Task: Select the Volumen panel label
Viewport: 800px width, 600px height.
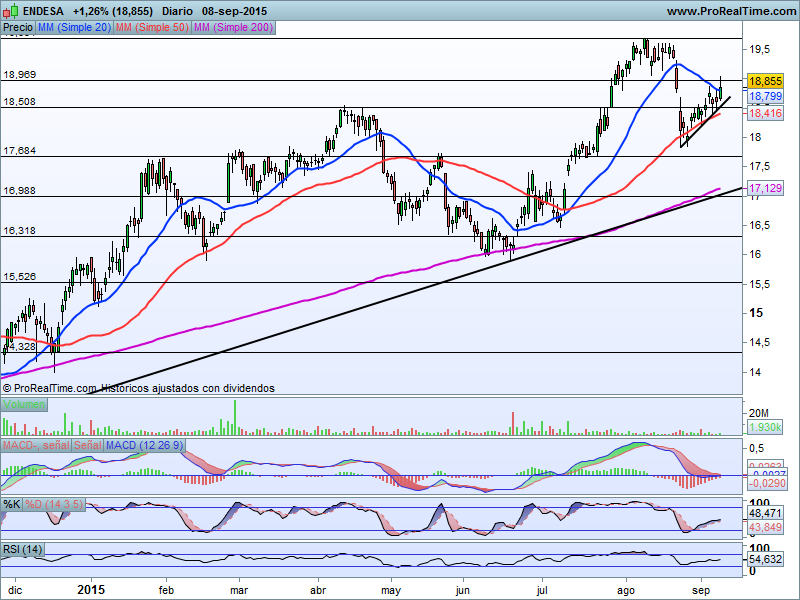Action: (x=24, y=405)
